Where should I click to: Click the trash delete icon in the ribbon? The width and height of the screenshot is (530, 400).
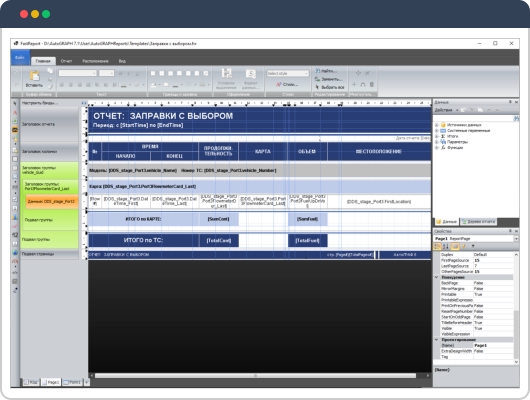tap(371, 84)
